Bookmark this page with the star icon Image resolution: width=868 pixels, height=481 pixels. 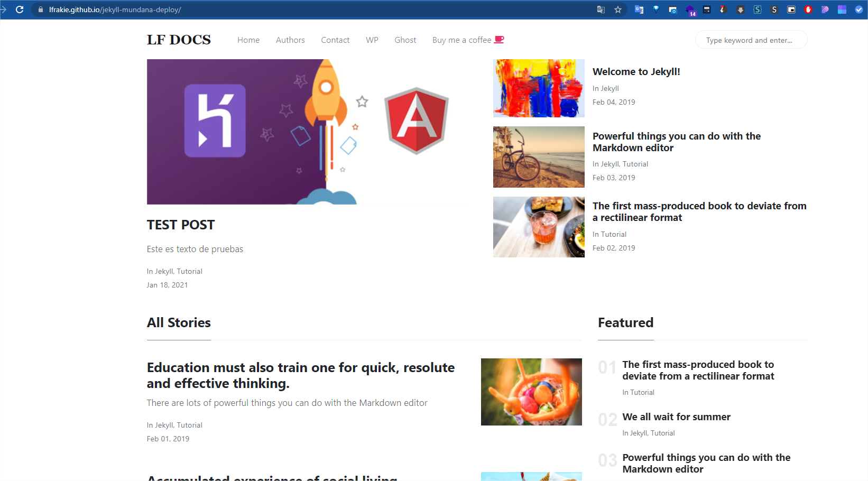pos(617,10)
